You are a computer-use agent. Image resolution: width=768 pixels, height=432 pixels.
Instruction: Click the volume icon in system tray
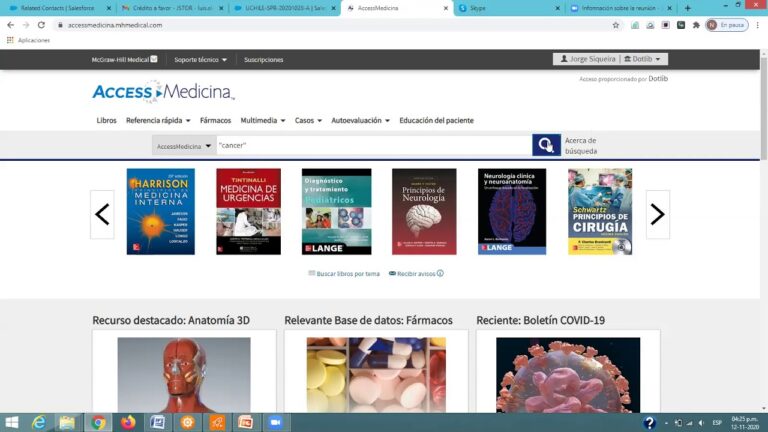tap(701, 423)
